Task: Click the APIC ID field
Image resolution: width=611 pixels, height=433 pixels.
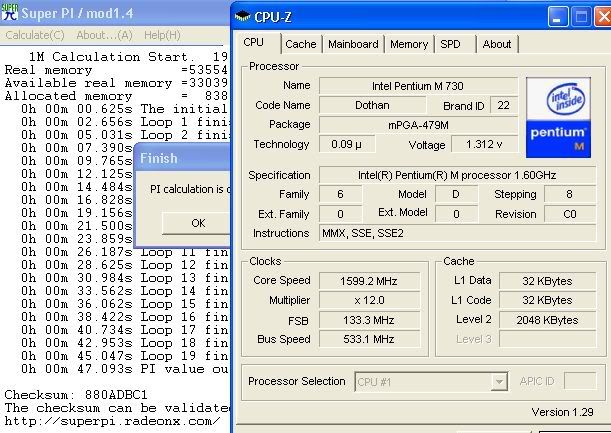Action: pos(573,381)
